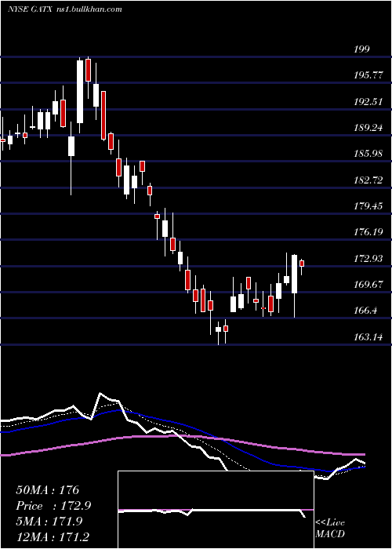Click the 12MA : 171.2 readout
Screen dimensions: 392x549
(x=54, y=536)
